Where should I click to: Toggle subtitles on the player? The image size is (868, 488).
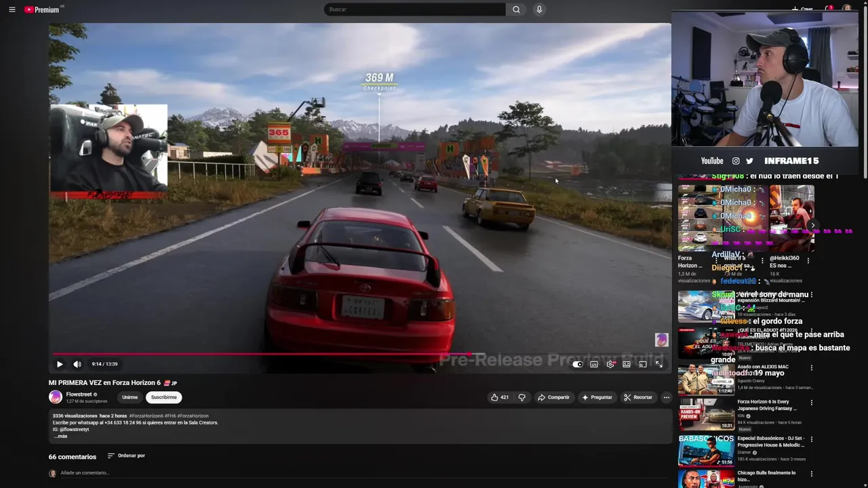tap(594, 364)
